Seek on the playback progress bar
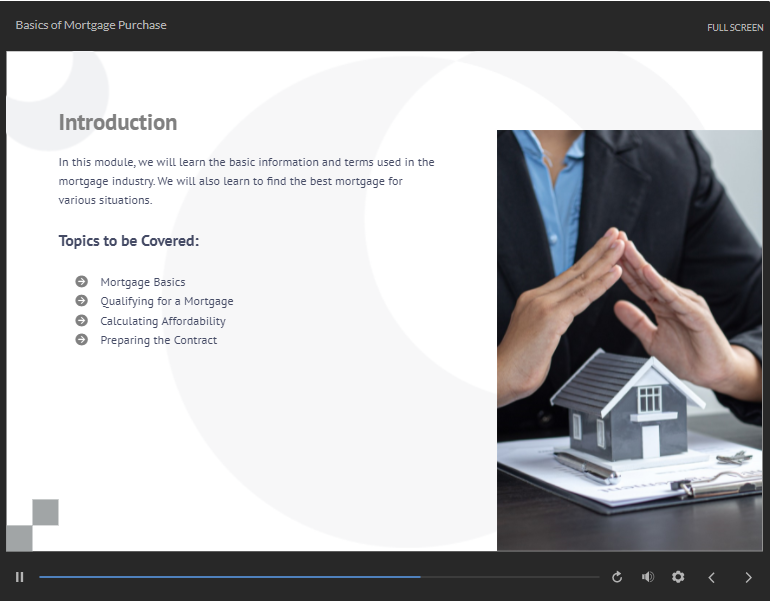Screen dimensions: 770x601 (x=319, y=577)
